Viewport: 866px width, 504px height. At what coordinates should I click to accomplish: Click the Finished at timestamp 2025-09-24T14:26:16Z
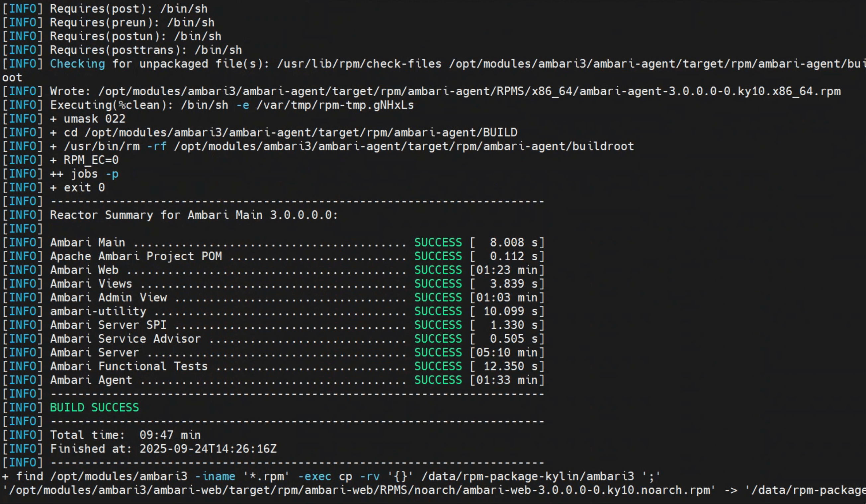click(208, 449)
